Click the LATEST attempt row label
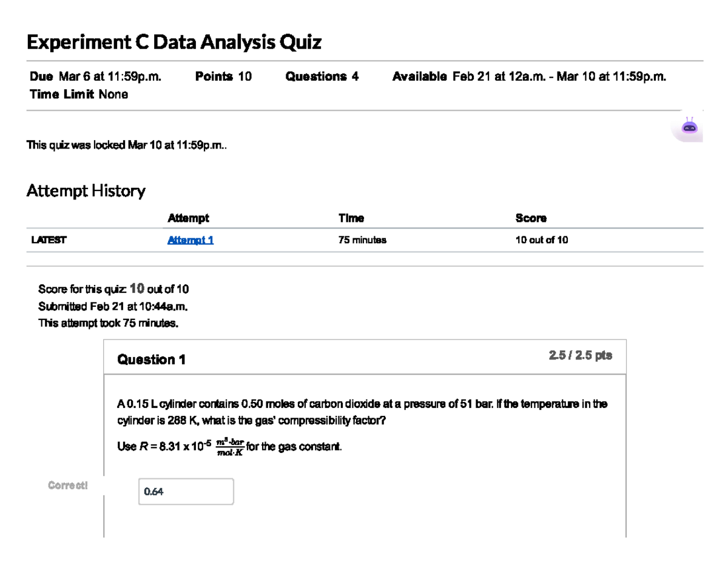 (48, 239)
